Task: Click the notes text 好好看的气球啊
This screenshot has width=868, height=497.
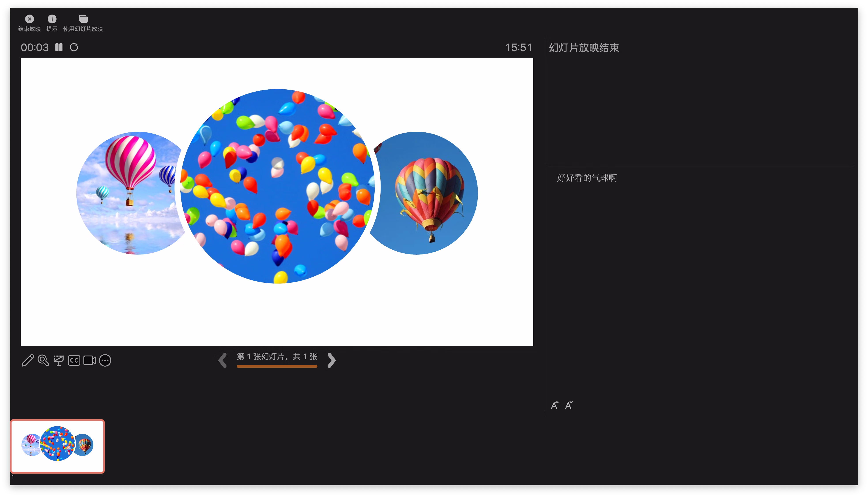Action: click(587, 178)
